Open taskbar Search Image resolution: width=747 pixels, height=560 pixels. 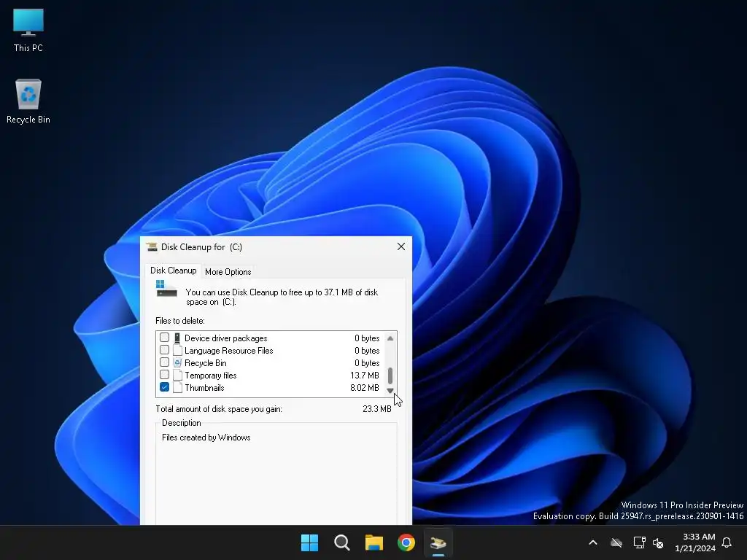(341, 542)
